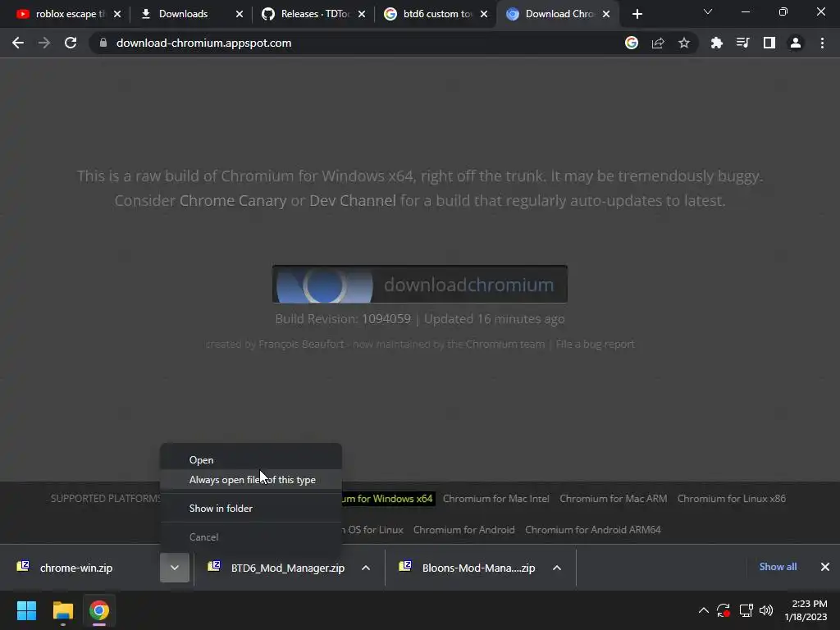Select Chromium for Android ARM64
This screenshot has height=630, width=840.
593,529
